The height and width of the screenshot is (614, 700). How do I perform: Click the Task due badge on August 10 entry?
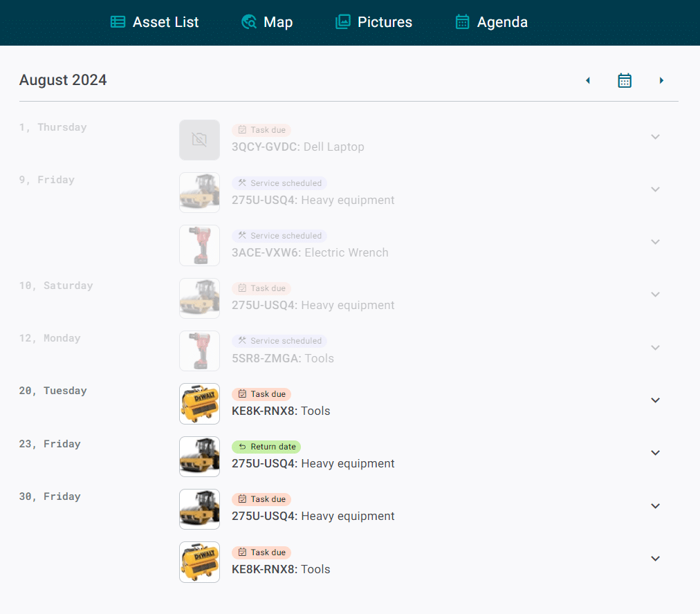pyautogui.click(x=261, y=288)
